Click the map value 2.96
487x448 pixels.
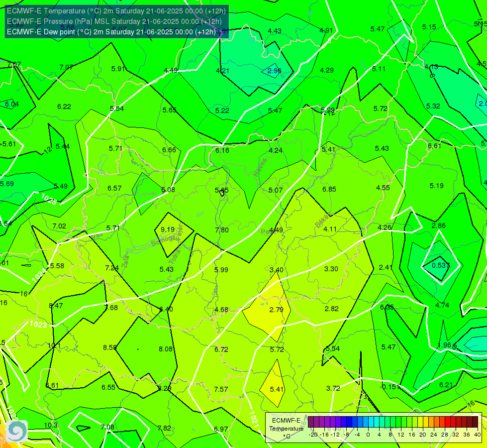(274, 71)
